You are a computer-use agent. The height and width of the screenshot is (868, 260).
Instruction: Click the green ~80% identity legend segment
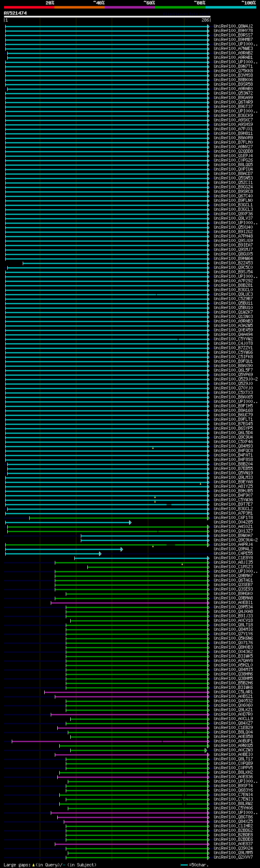click(x=180, y=7)
